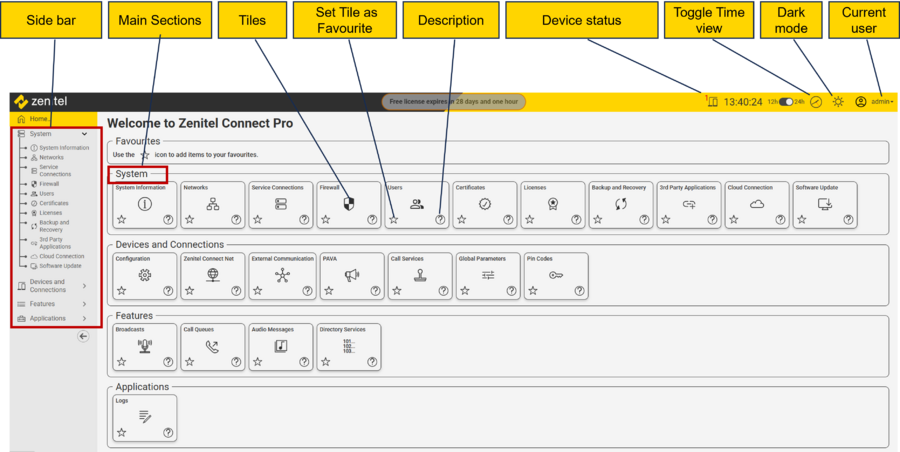Open the 3rd Party Applications tile
This screenshot has width=900, height=452.
689,205
